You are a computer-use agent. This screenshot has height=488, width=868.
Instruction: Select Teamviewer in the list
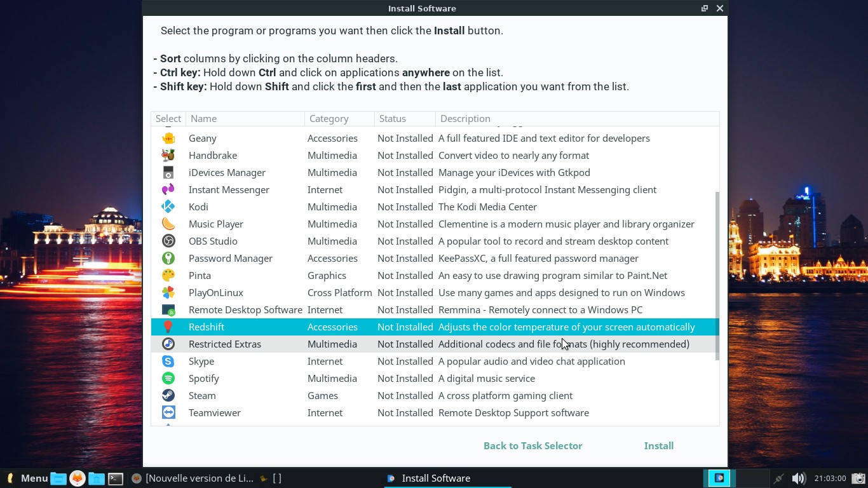(x=215, y=413)
